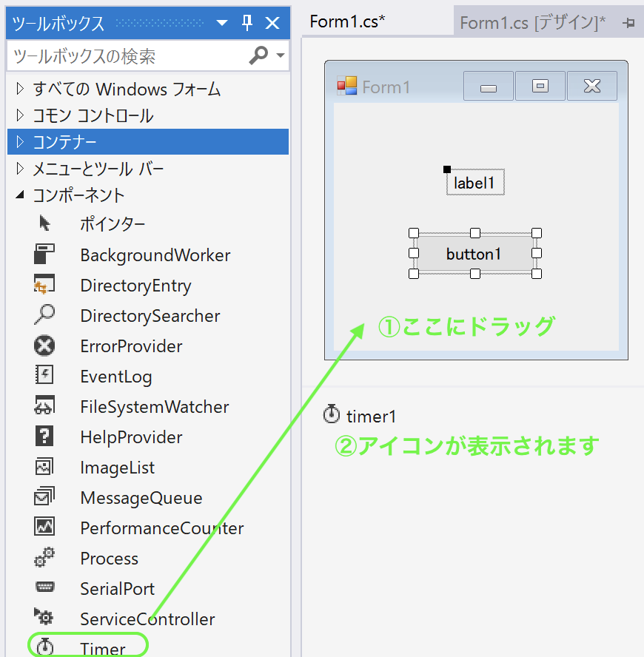Expand すべての Windows フォーム category
The width and height of the screenshot is (644, 657).
19,89
